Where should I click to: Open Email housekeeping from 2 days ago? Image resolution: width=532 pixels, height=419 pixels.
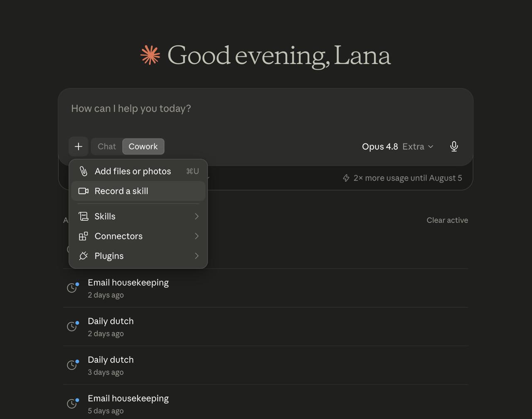[x=266, y=288]
